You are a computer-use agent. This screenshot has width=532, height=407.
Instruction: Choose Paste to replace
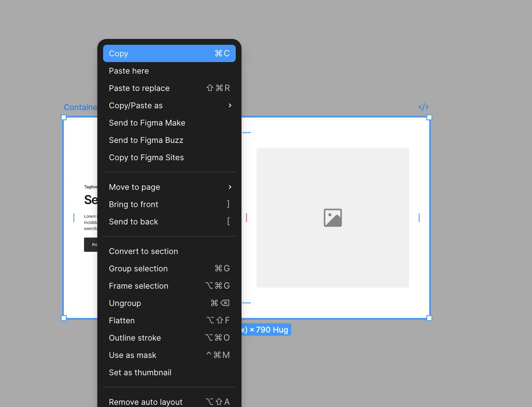pos(169,88)
